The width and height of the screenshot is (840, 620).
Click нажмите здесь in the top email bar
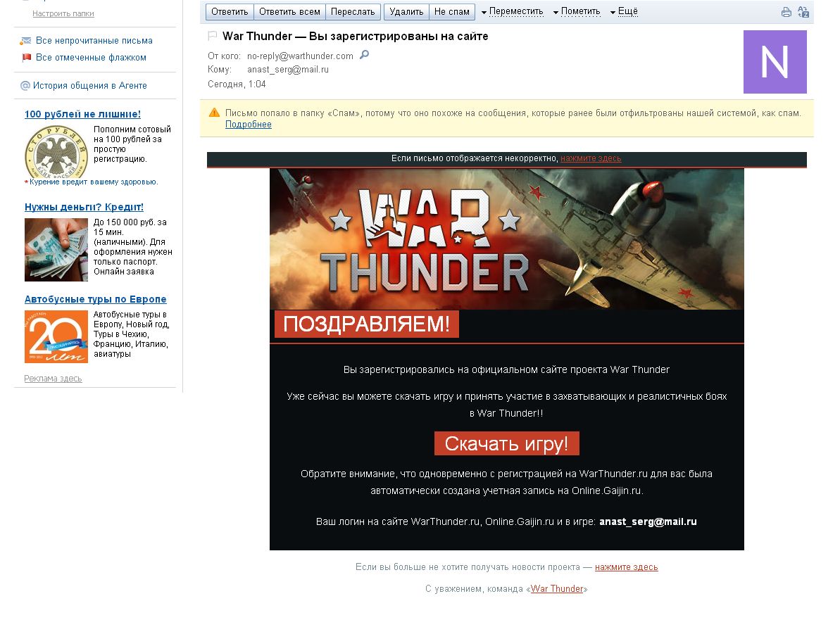point(591,158)
